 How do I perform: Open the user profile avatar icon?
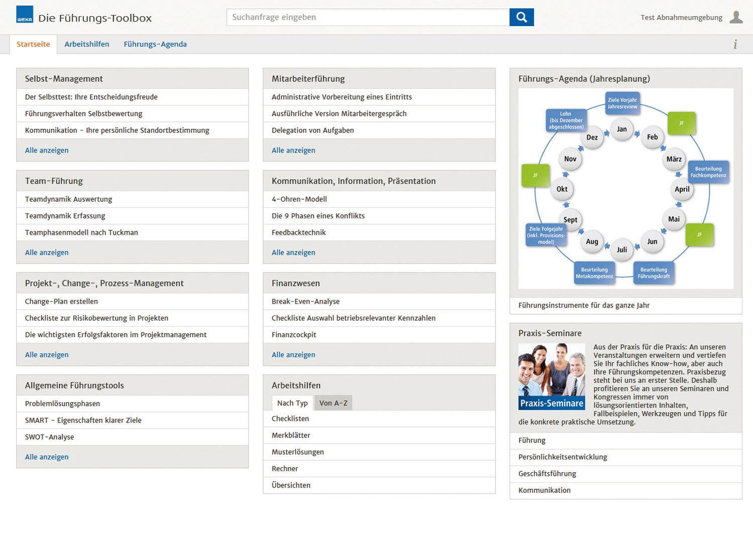pos(736,17)
